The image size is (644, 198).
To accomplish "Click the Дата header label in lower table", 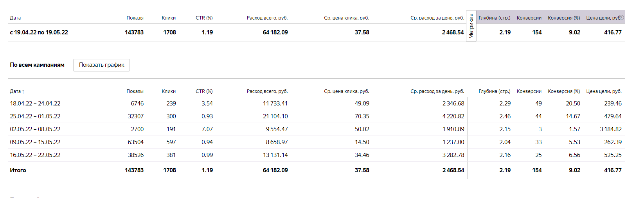I will click(x=15, y=91).
